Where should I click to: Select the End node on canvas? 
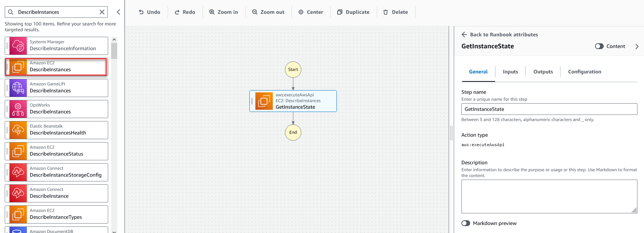[293, 132]
